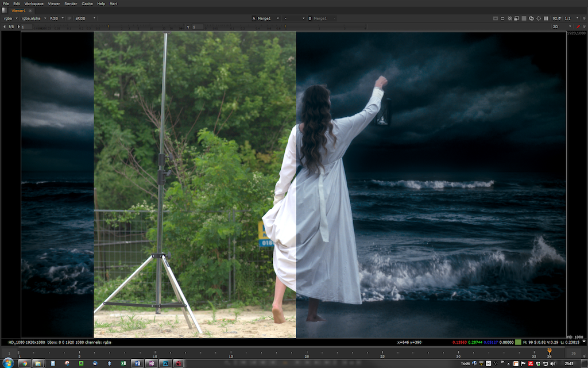588x368 pixels.
Task: Toggle the region of interest icon
Action: coord(502,18)
